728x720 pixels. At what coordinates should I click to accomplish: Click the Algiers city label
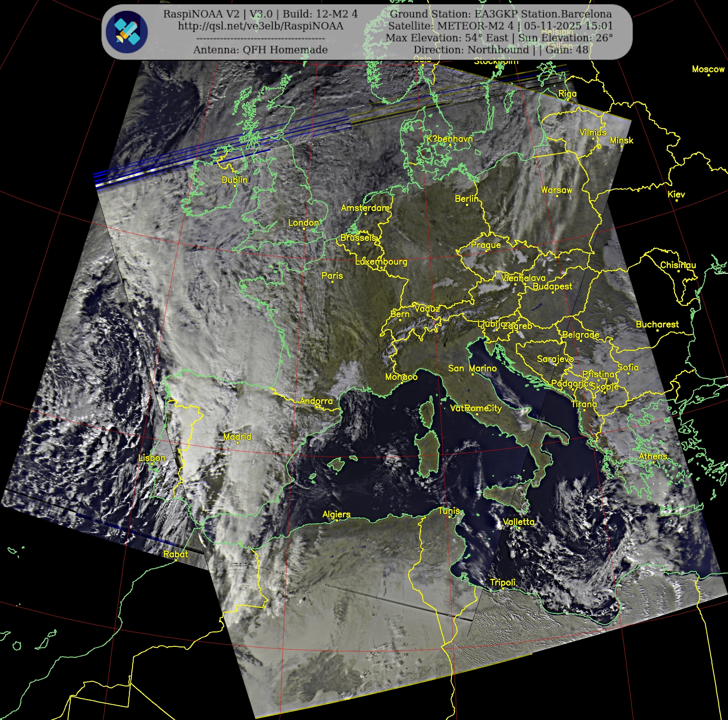tap(336, 514)
